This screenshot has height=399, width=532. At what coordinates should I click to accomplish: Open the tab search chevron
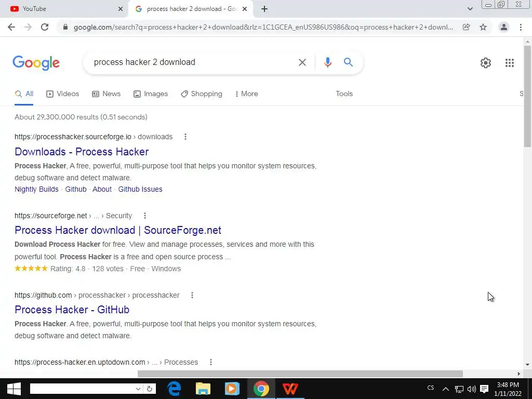470,9
